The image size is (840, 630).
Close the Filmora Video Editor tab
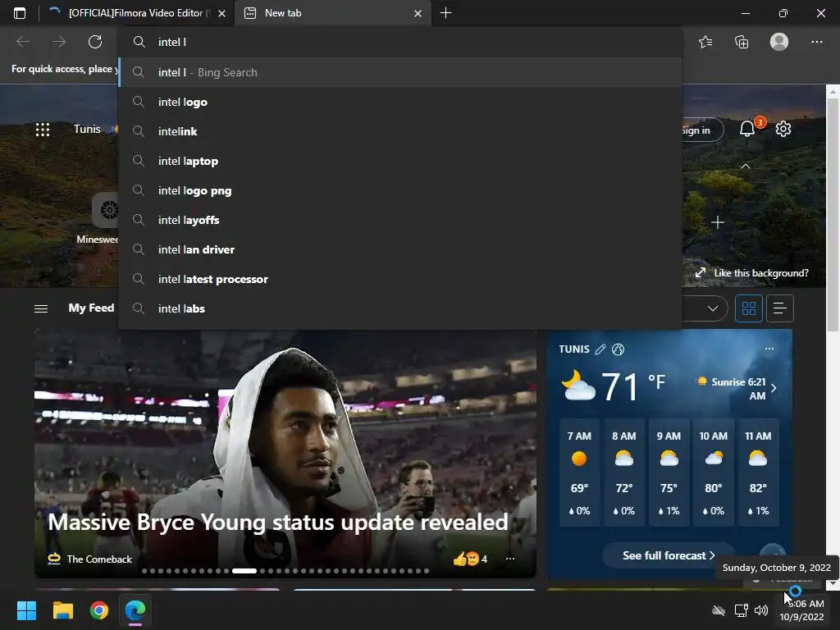coord(221,14)
